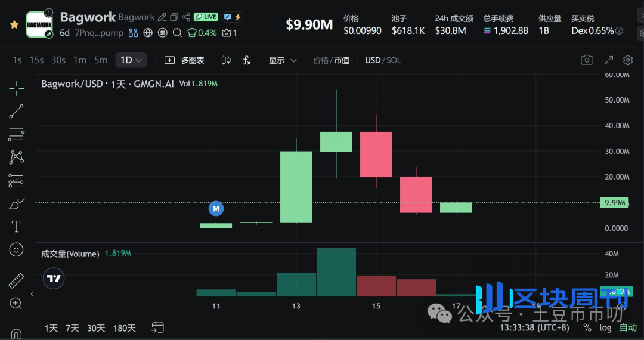The width and height of the screenshot is (644, 340).
Task: Open Dex 0.65% tax help icon
Action: [x=620, y=31]
